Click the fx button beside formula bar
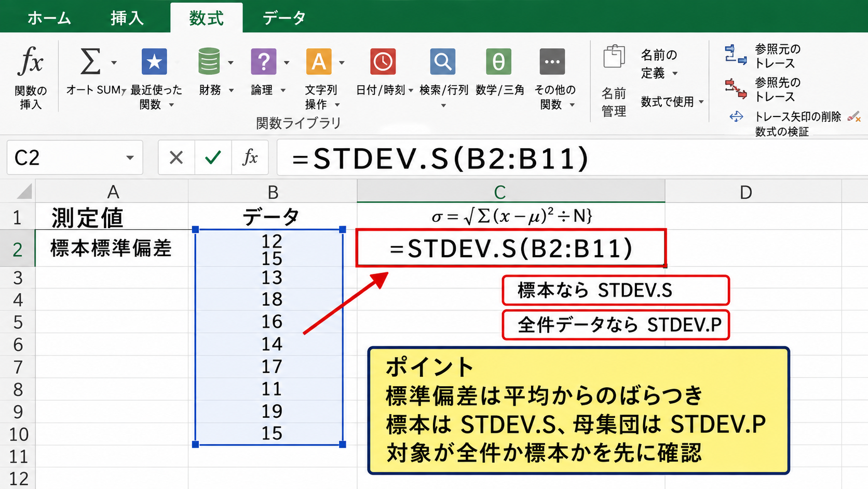The height and width of the screenshot is (489, 868). (x=250, y=157)
